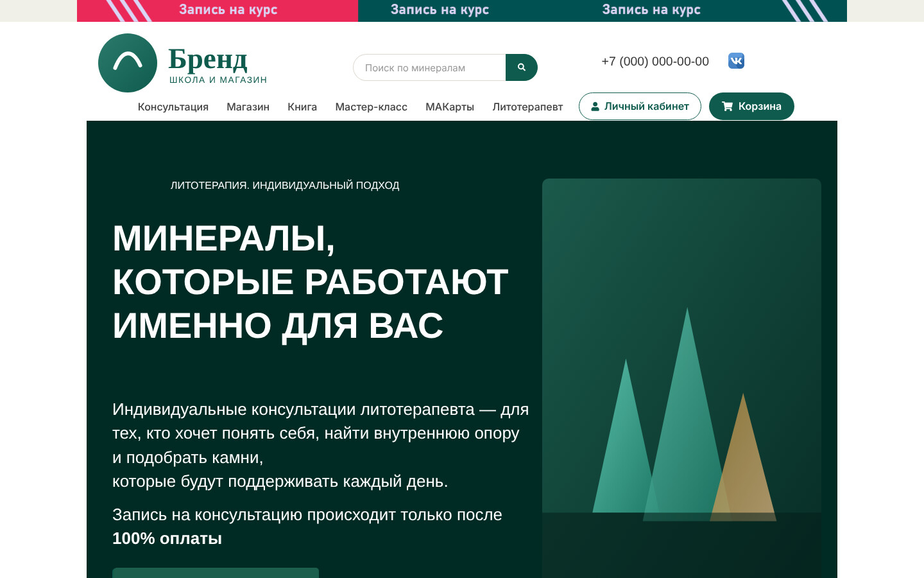Click the magnifier search button
Image resolution: width=924 pixels, height=578 pixels.
(x=522, y=67)
